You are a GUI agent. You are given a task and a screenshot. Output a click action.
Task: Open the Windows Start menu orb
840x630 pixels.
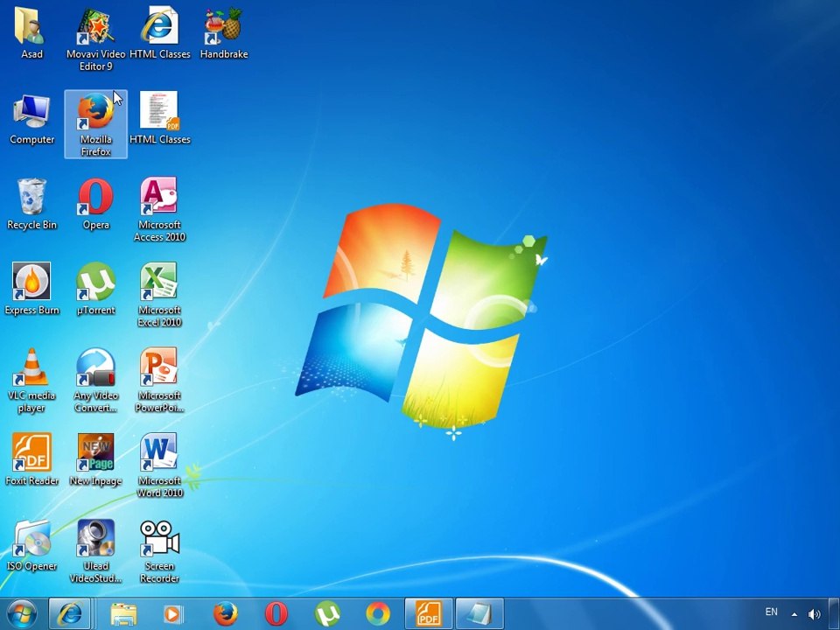pos(23,614)
